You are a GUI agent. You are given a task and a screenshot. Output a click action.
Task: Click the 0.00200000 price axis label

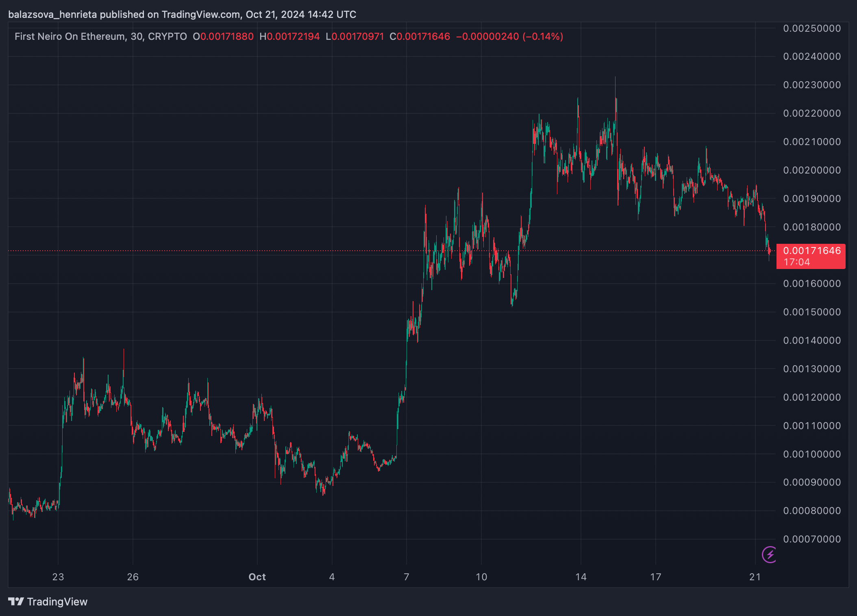[812, 170]
